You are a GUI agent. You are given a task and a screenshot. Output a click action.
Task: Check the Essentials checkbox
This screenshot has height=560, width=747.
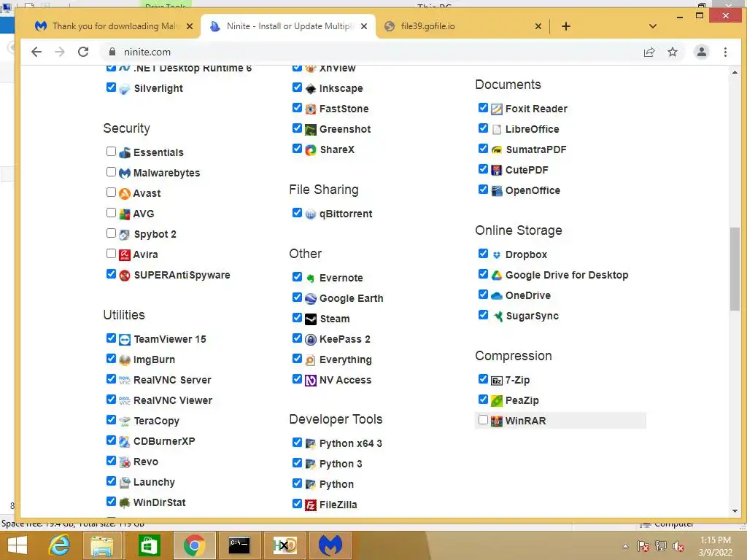(x=111, y=152)
